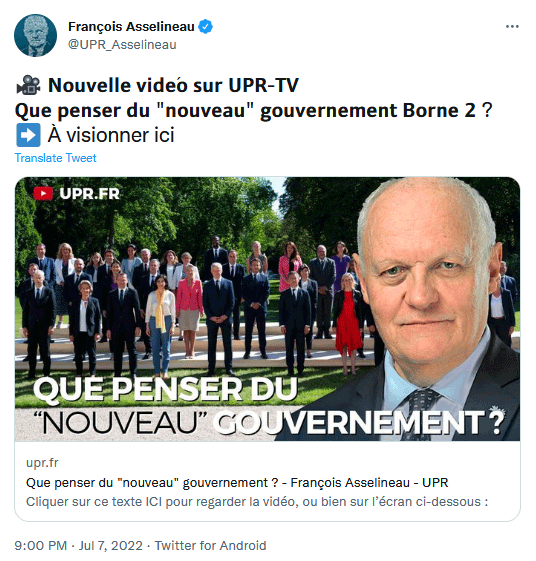Viewport: 536px width, 561px height.
Task: Open the @UPR_Asselineau handle
Action: click(122, 45)
